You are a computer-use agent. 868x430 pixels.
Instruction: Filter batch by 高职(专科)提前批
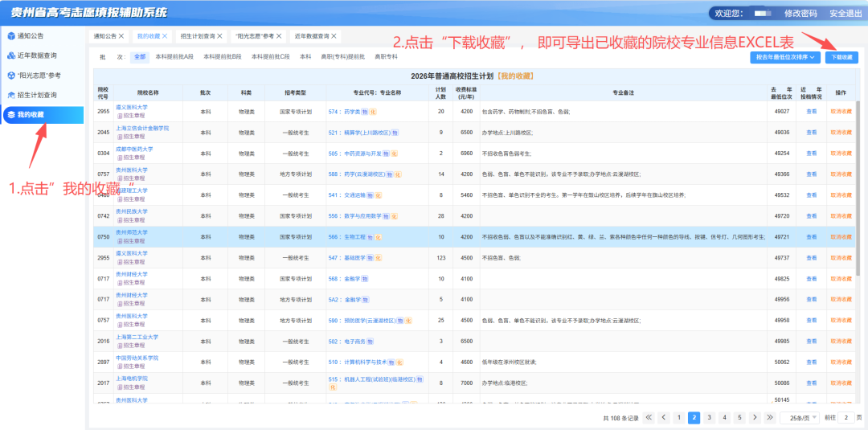(x=343, y=57)
